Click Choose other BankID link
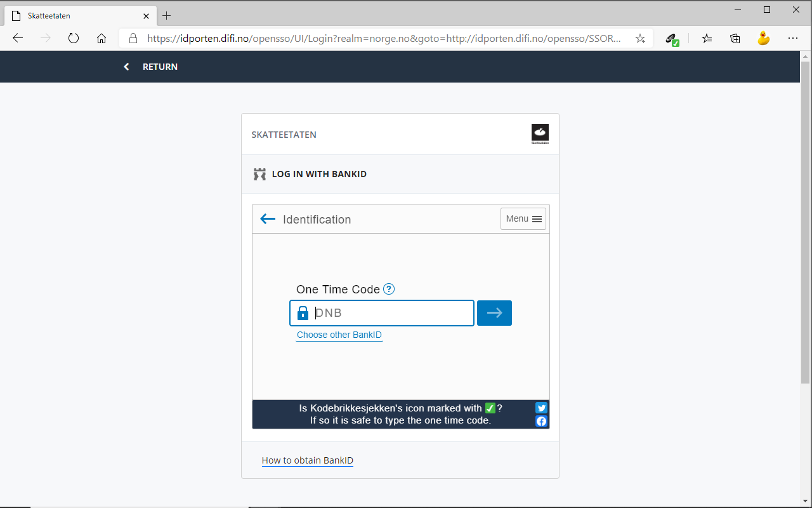This screenshot has height=508, width=812. coord(339,335)
